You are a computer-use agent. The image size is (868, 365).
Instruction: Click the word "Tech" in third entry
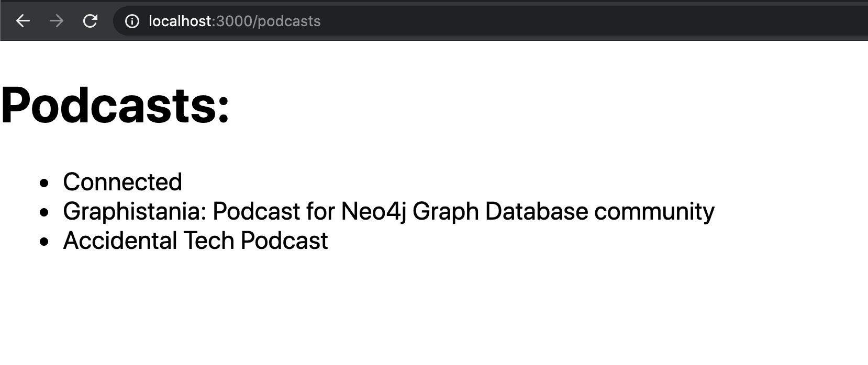click(x=208, y=241)
